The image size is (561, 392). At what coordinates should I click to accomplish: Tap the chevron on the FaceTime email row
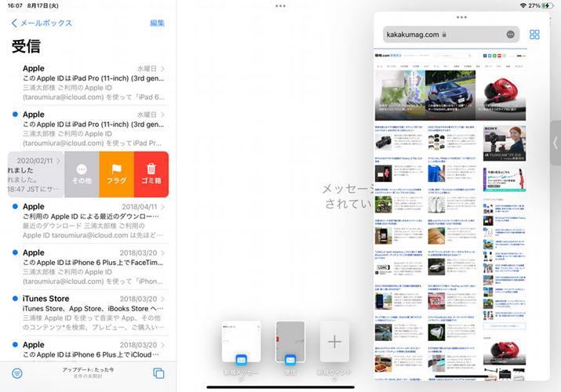pos(162,253)
